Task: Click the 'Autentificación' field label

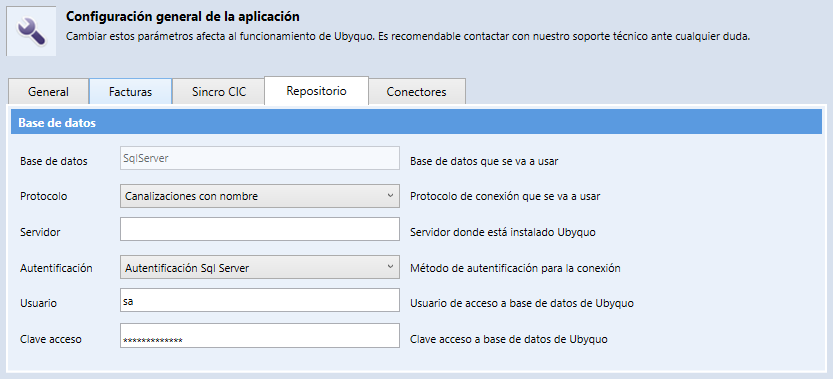Action: tap(56, 268)
